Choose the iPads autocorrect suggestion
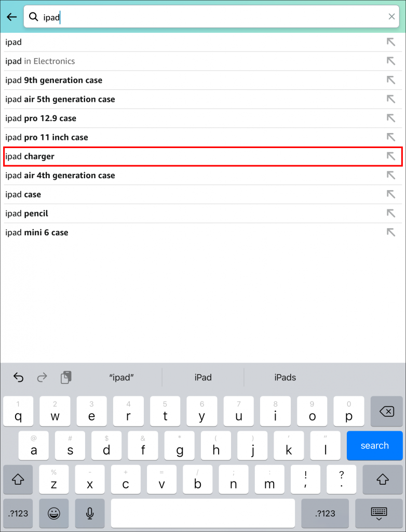The image size is (406, 532). point(285,378)
